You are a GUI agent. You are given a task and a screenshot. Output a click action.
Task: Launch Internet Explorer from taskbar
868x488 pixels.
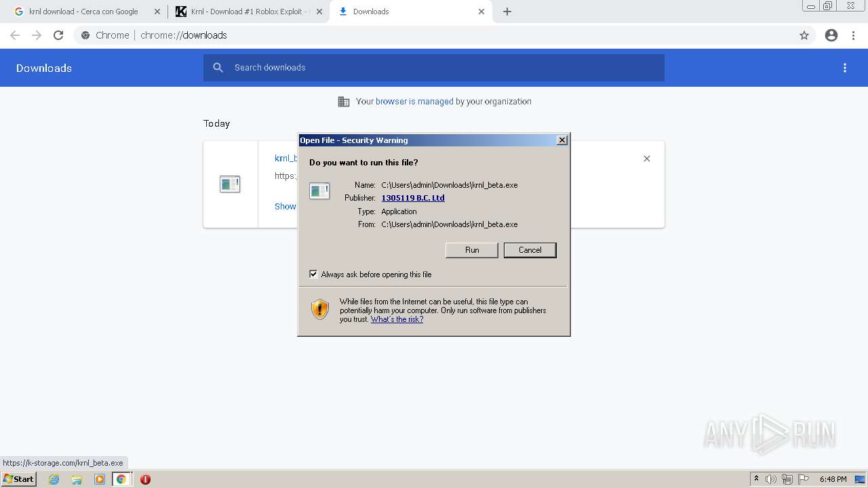54,479
